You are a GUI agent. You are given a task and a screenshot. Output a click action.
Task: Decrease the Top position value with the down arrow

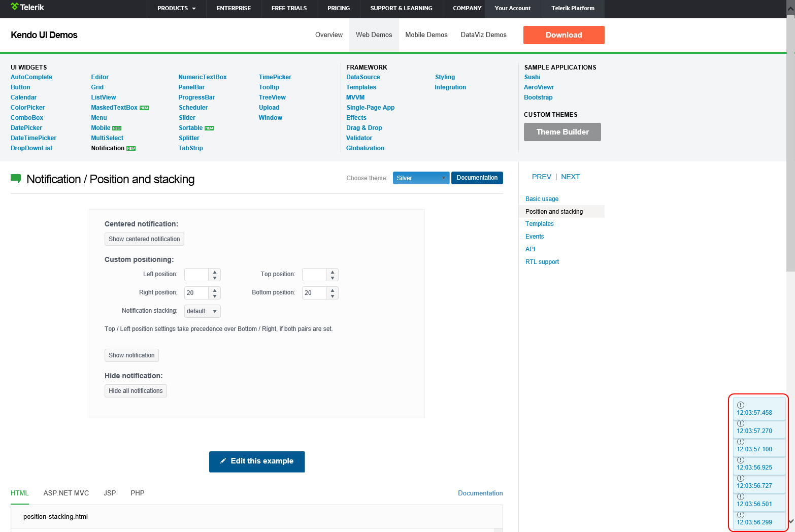click(333, 278)
